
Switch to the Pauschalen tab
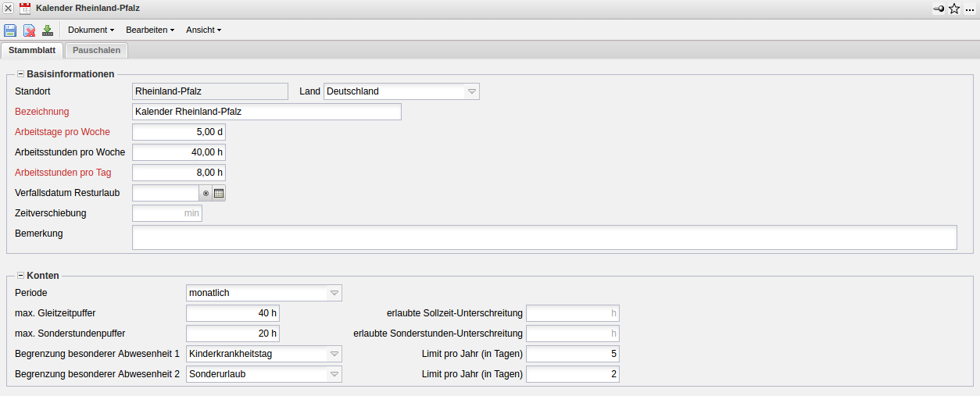[x=96, y=50]
